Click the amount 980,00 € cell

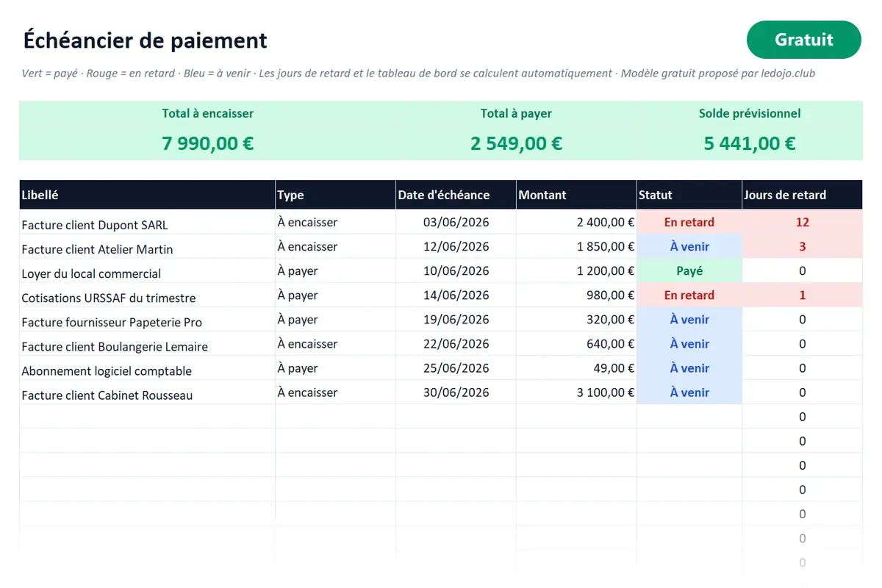click(x=576, y=295)
